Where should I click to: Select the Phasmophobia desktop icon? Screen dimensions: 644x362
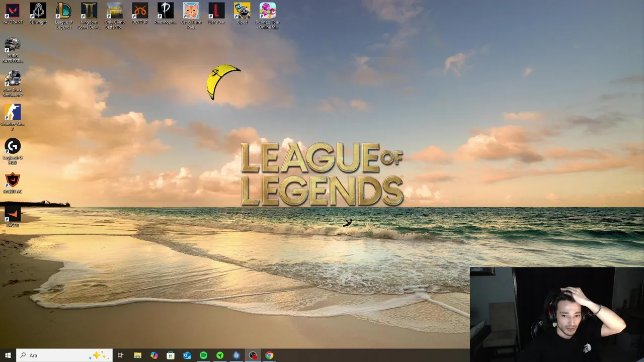[x=166, y=14]
